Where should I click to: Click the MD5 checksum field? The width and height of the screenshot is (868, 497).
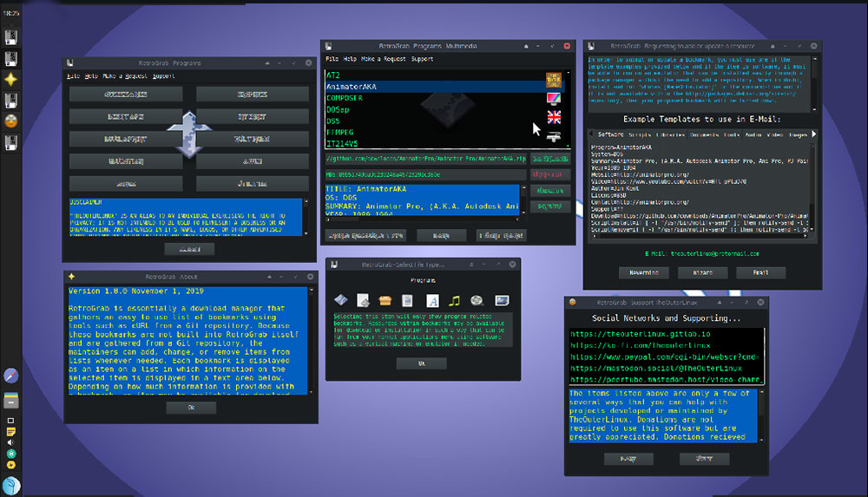click(425, 174)
